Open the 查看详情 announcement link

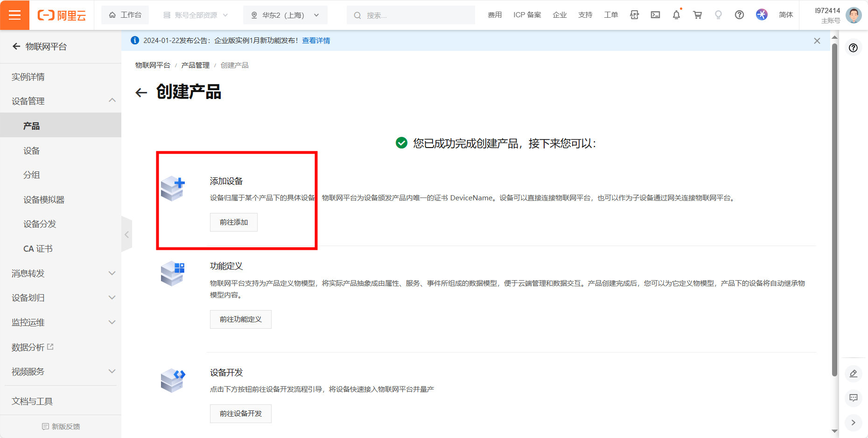(316, 41)
